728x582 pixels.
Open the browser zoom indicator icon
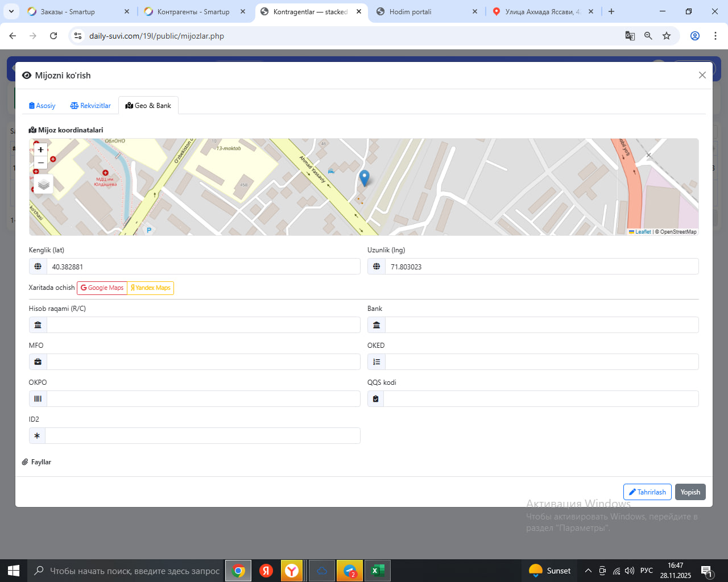[x=648, y=36]
